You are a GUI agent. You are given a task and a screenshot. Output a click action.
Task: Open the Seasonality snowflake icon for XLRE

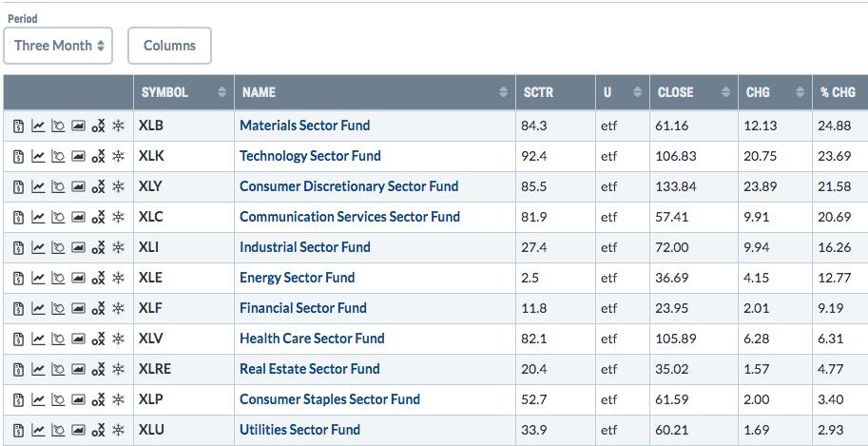pos(118,370)
